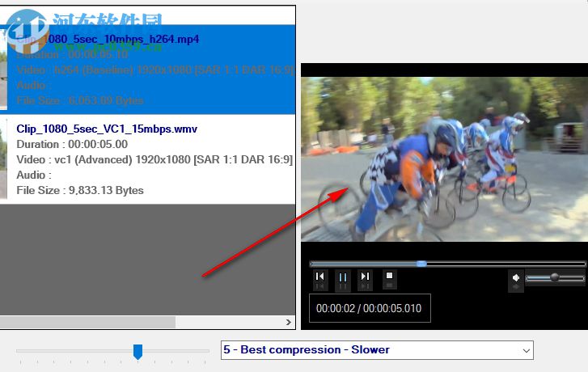This screenshot has width=588, height=372.
Task: Click 'Audio :' line of the wmv clip
Action: [34, 175]
